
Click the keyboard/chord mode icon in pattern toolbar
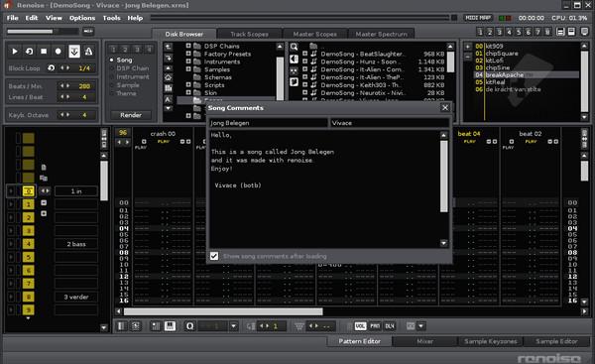pos(170,326)
